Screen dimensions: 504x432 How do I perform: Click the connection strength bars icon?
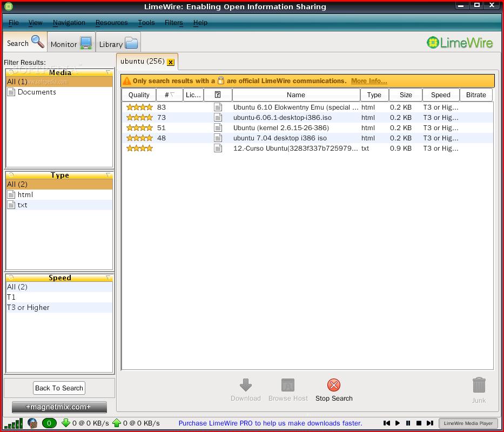tap(13, 423)
